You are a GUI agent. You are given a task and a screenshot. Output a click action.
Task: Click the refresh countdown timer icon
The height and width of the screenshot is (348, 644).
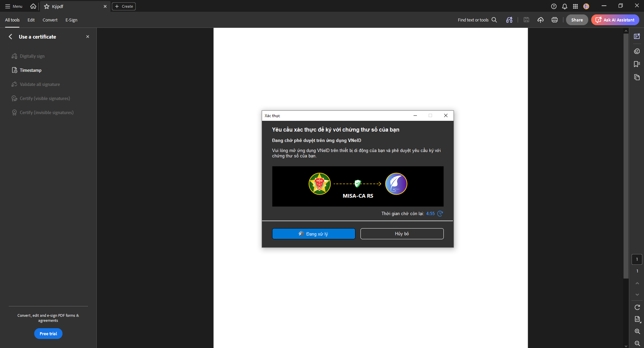pos(440,213)
